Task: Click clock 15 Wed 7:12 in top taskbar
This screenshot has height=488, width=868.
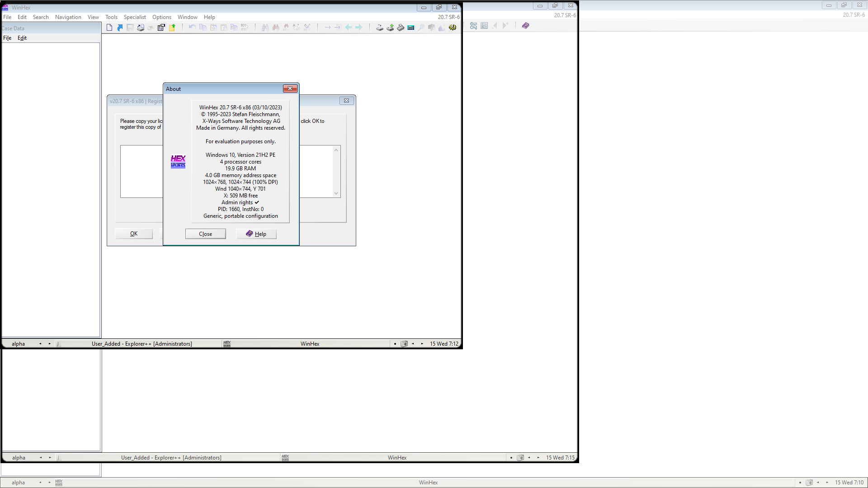Action: 444,344
